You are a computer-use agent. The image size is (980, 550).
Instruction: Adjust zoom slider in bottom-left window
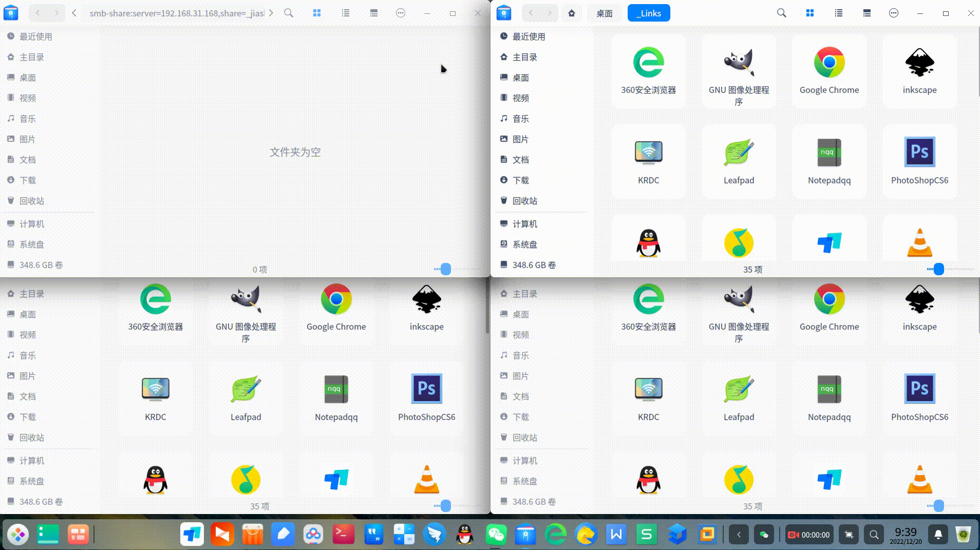[445, 506]
